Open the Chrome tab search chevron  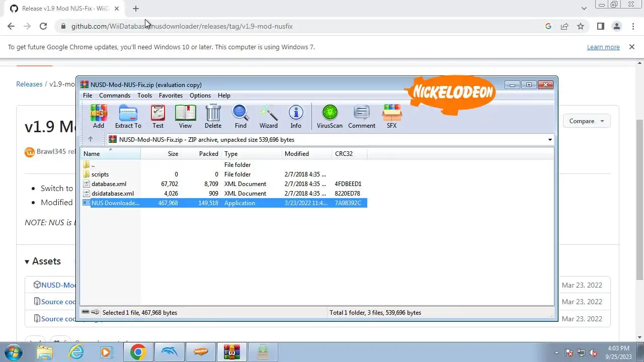click(x=584, y=9)
